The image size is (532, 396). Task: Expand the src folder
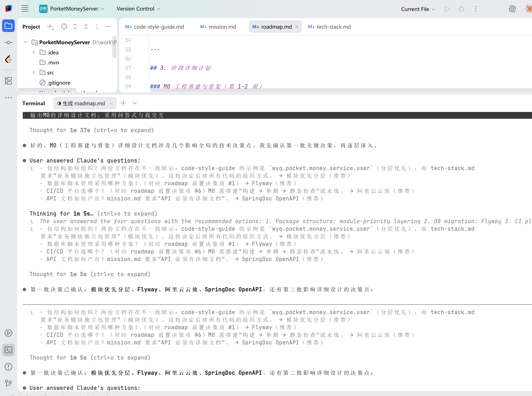[x=34, y=72]
